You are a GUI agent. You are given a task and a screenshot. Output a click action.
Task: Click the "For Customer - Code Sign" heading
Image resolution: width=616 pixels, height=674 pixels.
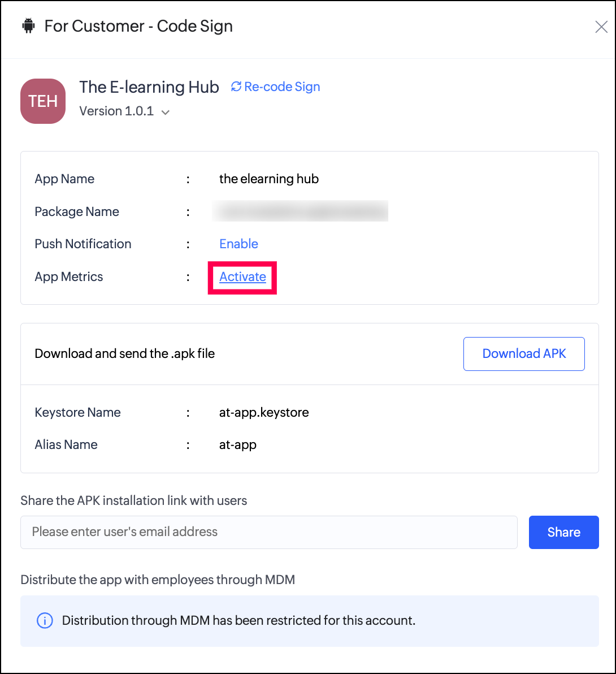pos(138,26)
